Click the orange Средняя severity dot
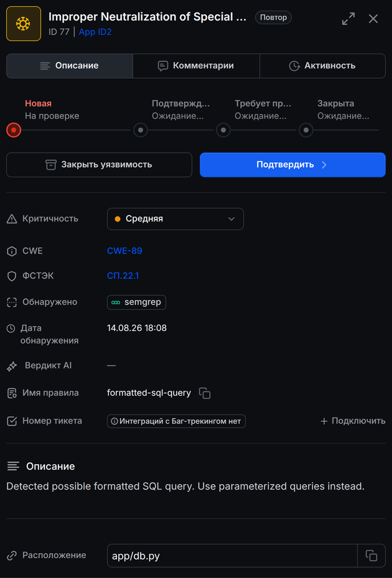Image resolution: width=392 pixels, height=578 pixels. tap(118, 219)
